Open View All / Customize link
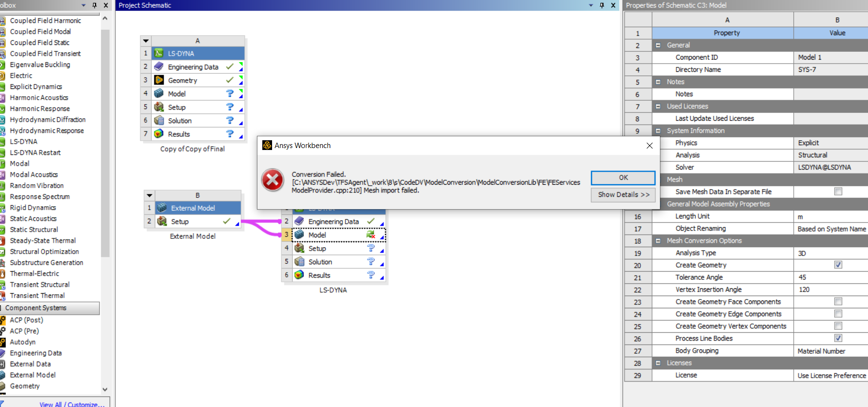The height and width of the screenshot is (407, 868). [x=72, y=404]
